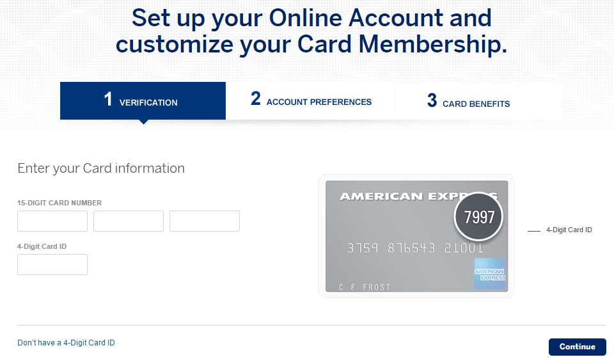Select the Verification step tab

tap(143, 100)
